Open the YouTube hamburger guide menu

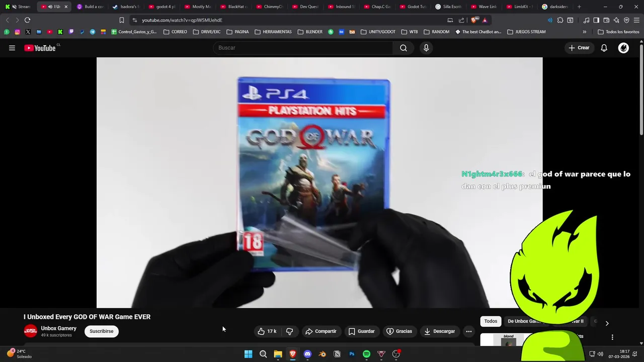(12, 48)
